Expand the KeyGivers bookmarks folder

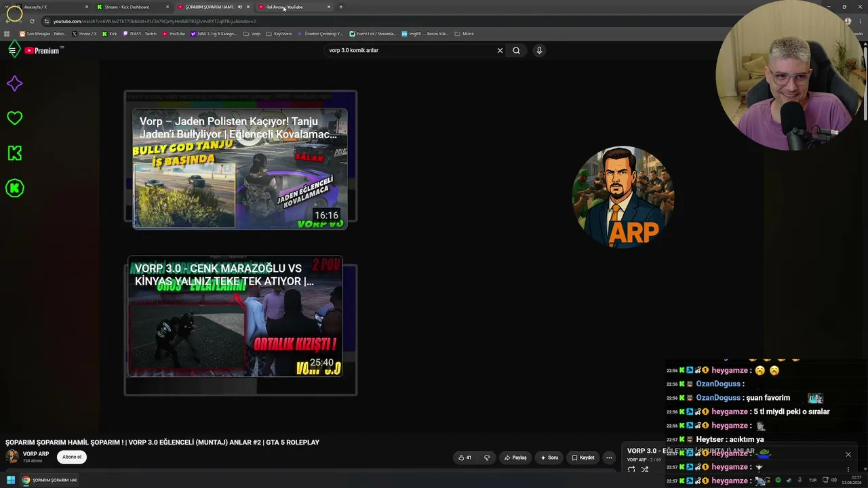(x=279, y=34)
